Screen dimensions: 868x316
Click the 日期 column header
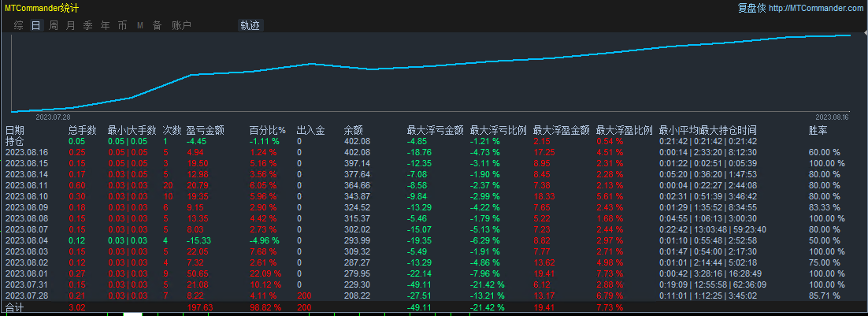(15, 130)
